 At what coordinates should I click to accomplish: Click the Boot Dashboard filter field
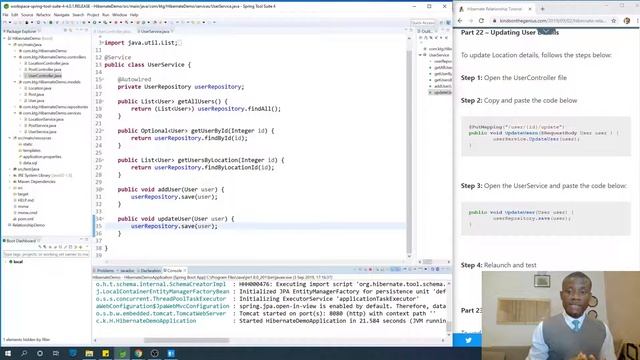pos(46,254)
